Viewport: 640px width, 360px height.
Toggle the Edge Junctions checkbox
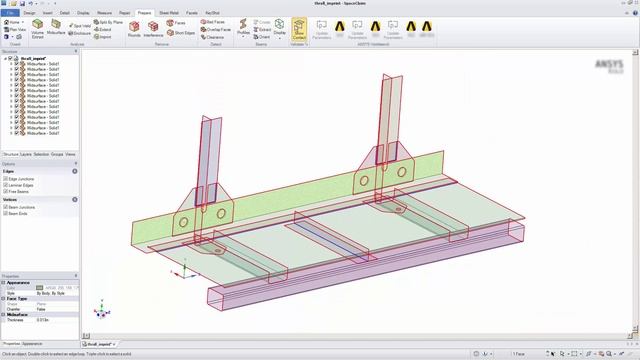pos(6,179)
